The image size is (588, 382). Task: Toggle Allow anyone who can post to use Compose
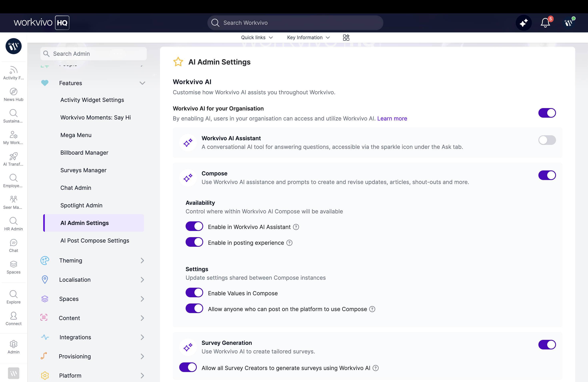194,308
